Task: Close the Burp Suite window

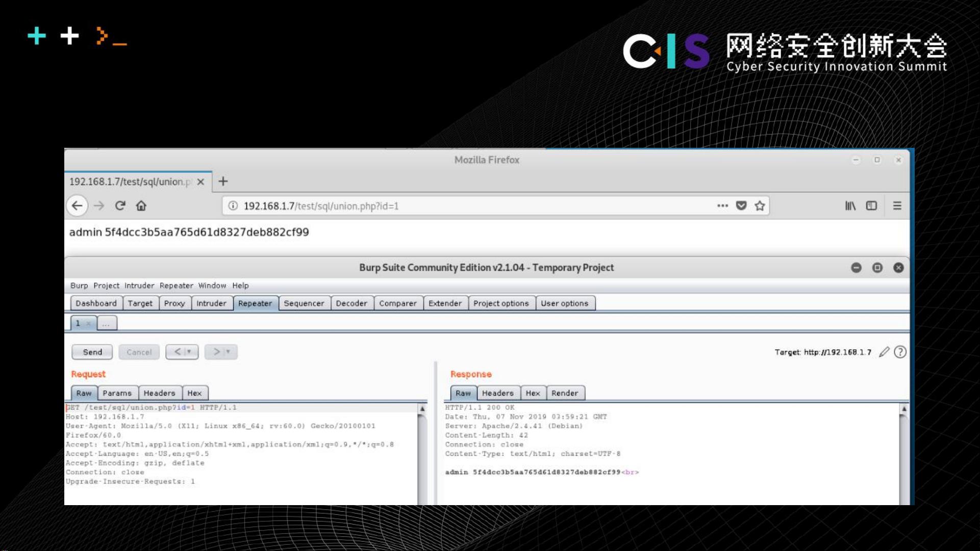Action: pos(899,268)
